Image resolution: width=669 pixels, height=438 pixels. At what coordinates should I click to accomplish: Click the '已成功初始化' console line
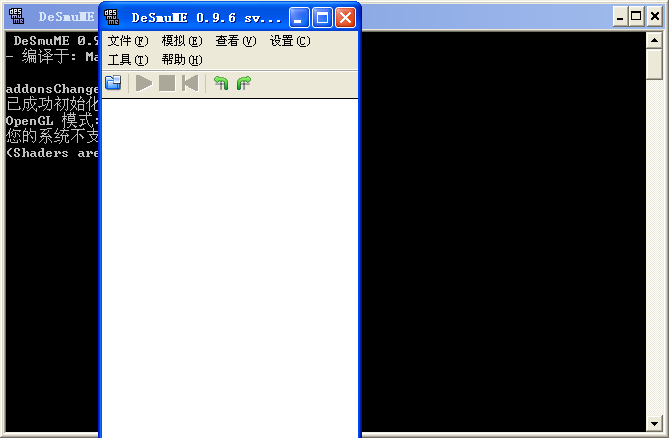(52, 104)
